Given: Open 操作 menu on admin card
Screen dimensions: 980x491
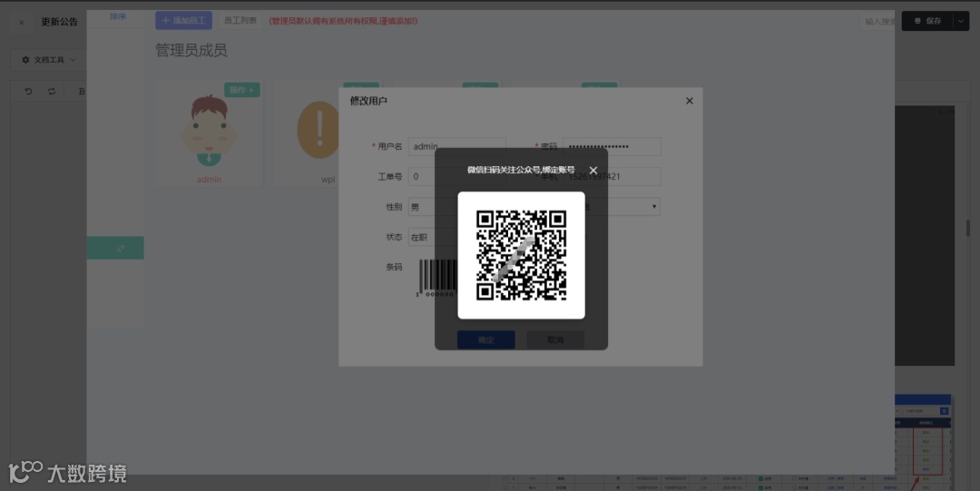Looking at the screenshot, I should point(242,90).
